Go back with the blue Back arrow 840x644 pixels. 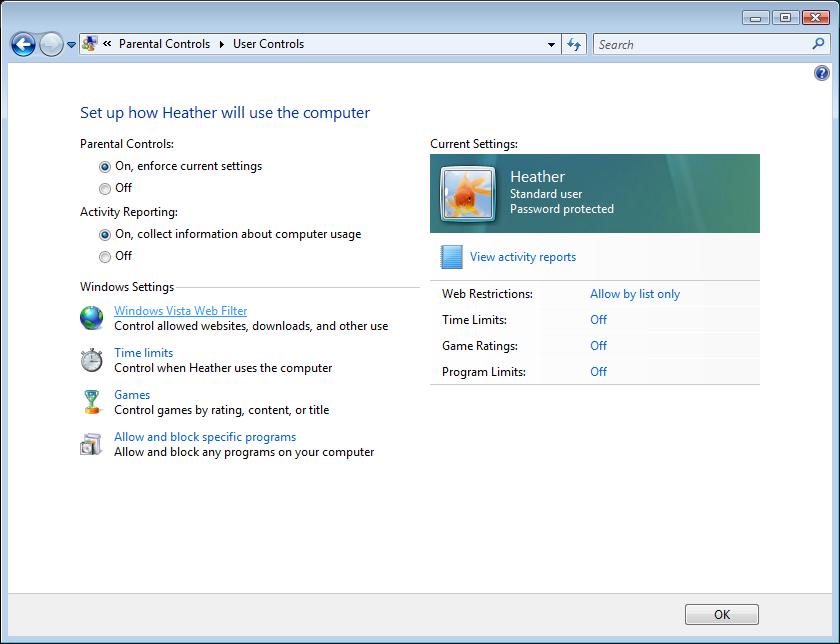tap(23, 44)
